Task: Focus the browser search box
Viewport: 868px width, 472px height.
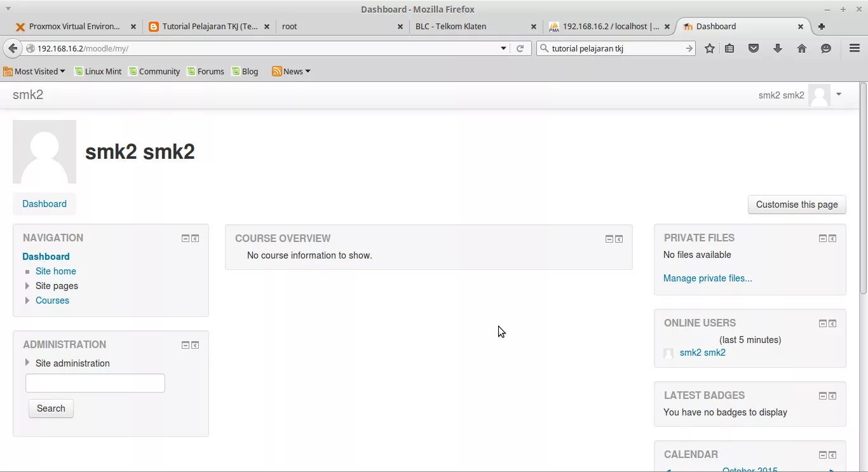Action: click(x=616, y=48)
